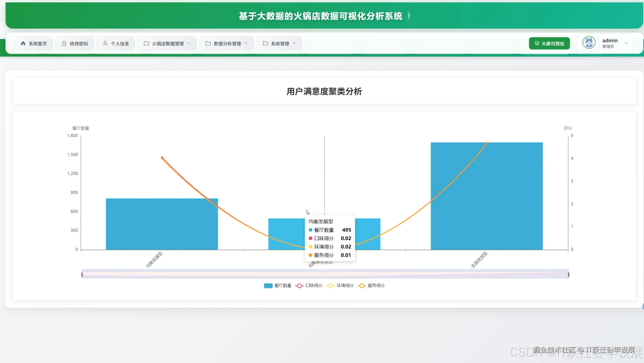This screenshot has height=363, width=644.
Task: Click the person icon on 个人信息
Action: point(105,43)
